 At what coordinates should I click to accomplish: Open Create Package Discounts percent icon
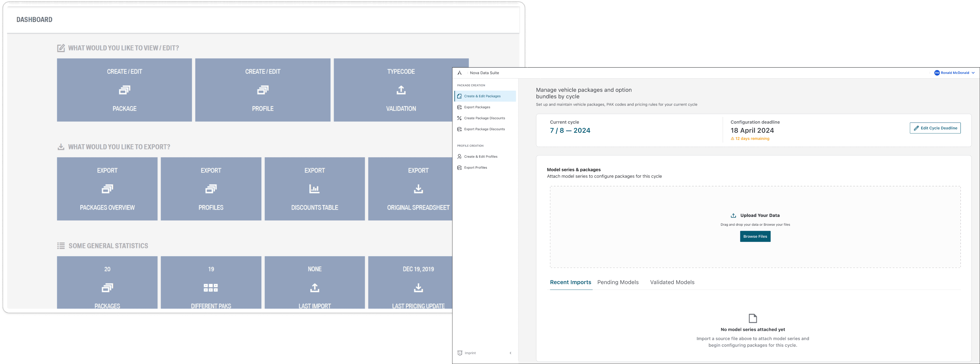pyautogui.click(x=460, y=118)
